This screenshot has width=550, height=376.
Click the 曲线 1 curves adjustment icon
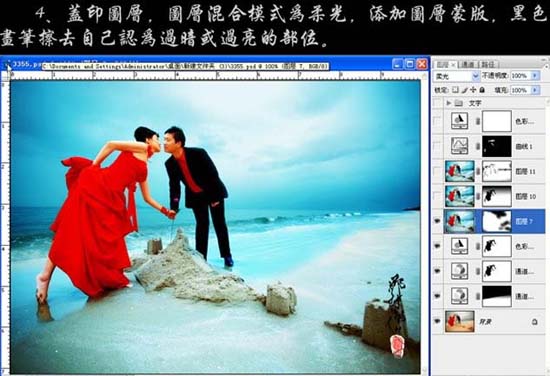tap(460, 146)
